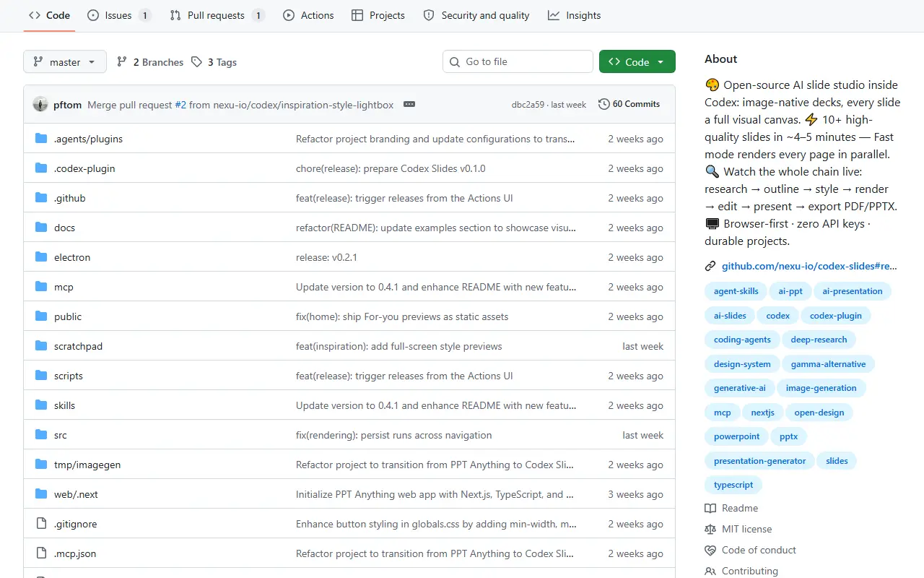Open pull request #2 link
924x578 pixels.
coord(180,105)
